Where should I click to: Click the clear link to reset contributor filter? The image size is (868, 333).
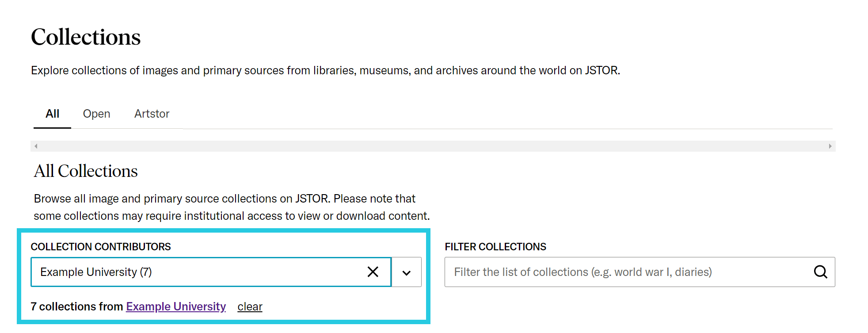[250, 306]
